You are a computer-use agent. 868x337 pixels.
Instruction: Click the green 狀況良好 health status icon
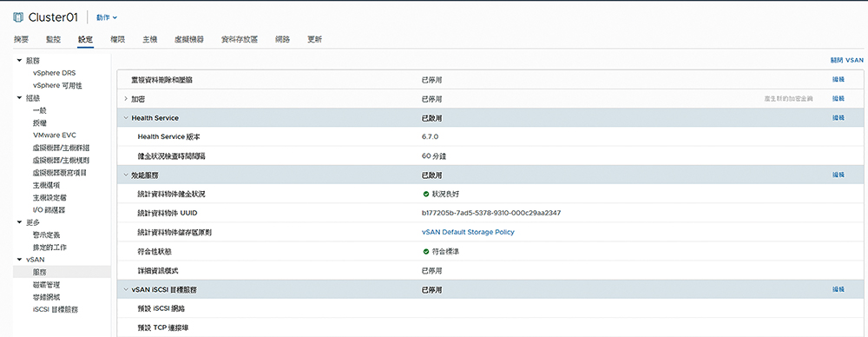click(425, 194)
